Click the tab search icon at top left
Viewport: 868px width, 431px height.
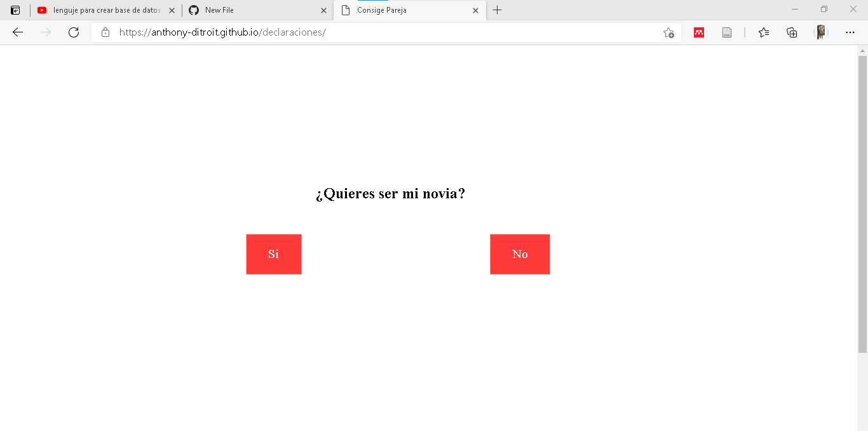click(x=15, y=10)
